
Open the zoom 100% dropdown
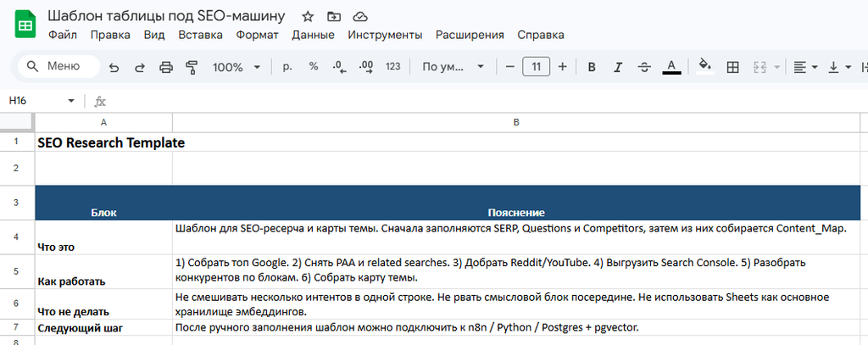pyautogui.click(x=236, y=68)
